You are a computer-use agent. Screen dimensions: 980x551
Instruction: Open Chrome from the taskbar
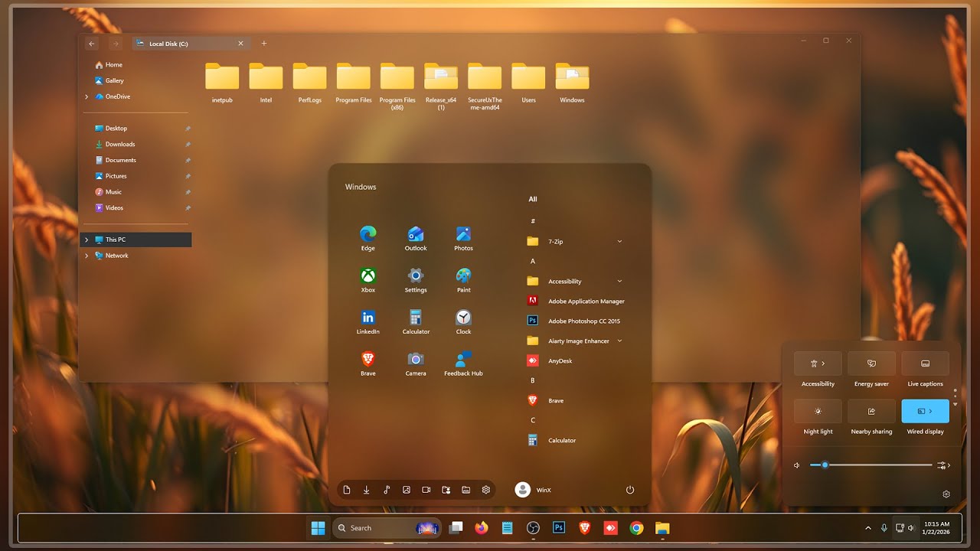coord(636,527)
